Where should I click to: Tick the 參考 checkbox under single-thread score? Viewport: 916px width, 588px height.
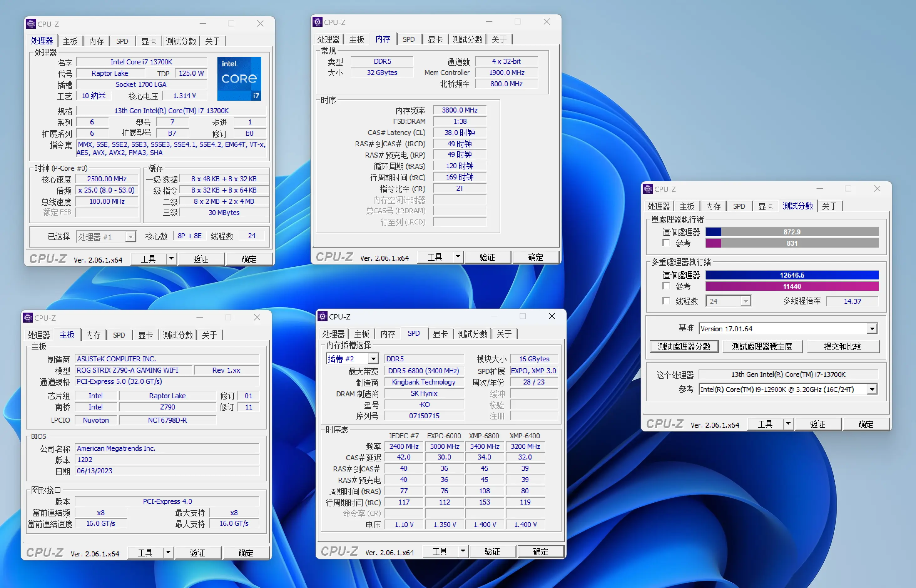666,243
